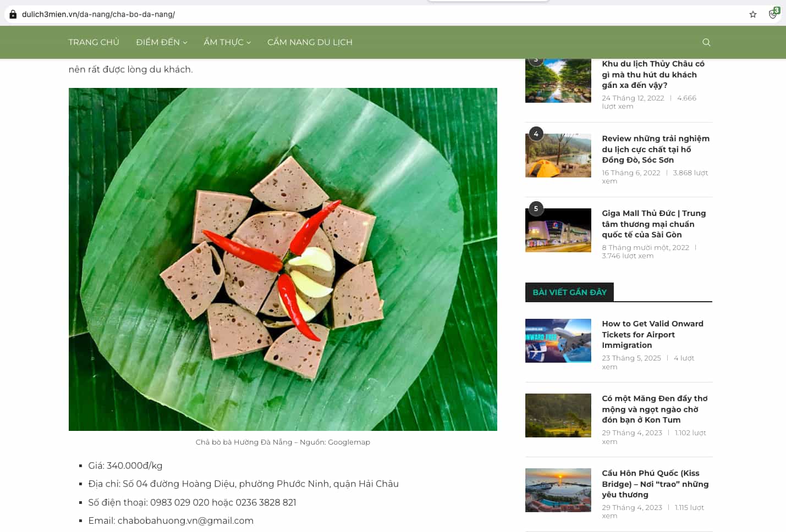Screen dimensions: 786x532
Task: Go to TRANG CHỦ homepage
Action: click(x=94, y=42)
